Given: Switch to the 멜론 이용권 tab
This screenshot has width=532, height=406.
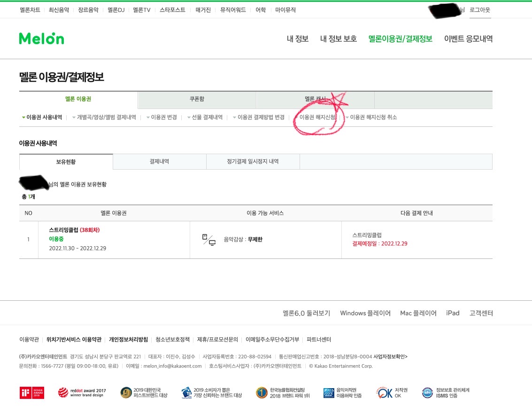Looking at the screenshot, I should pyautogui.click(x=78, y=99).
